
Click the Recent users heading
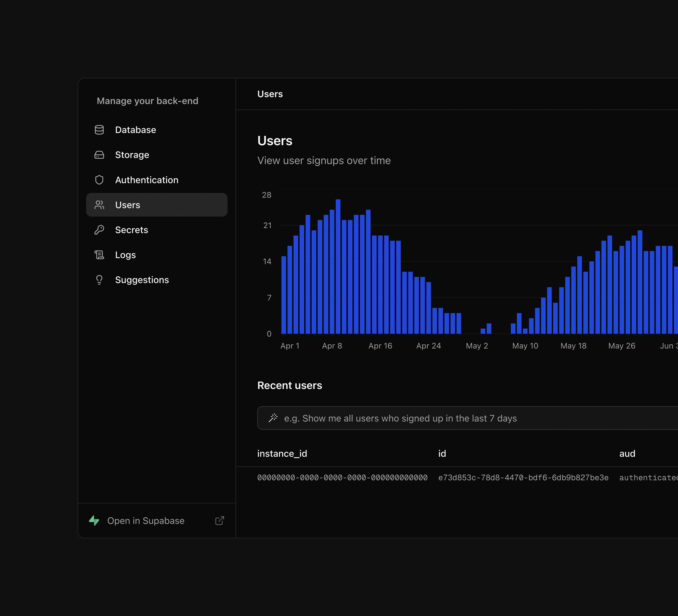289,385
